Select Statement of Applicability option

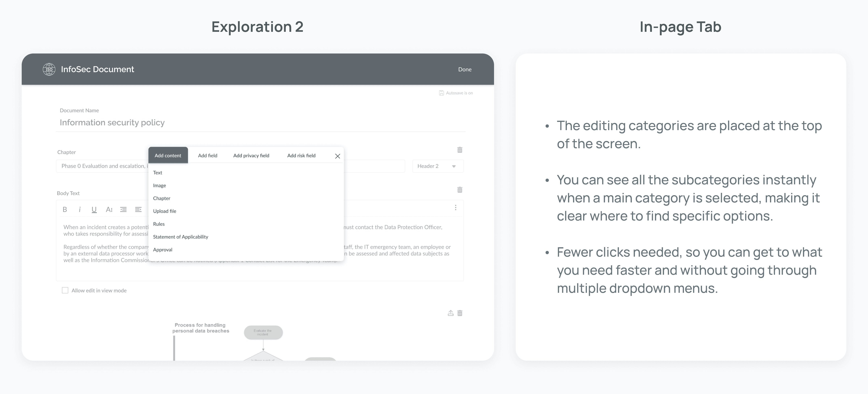pos(180,237)
